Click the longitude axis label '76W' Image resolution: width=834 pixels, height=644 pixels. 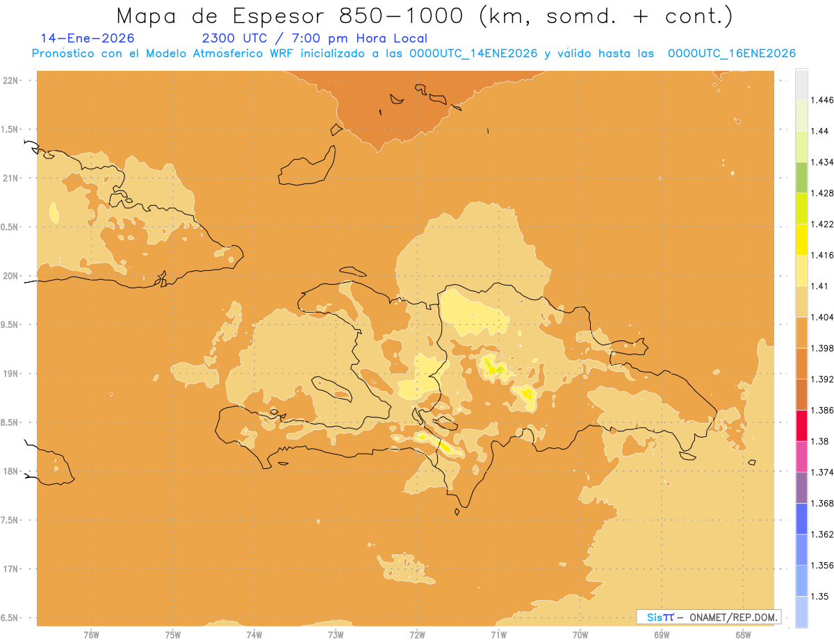91,635
